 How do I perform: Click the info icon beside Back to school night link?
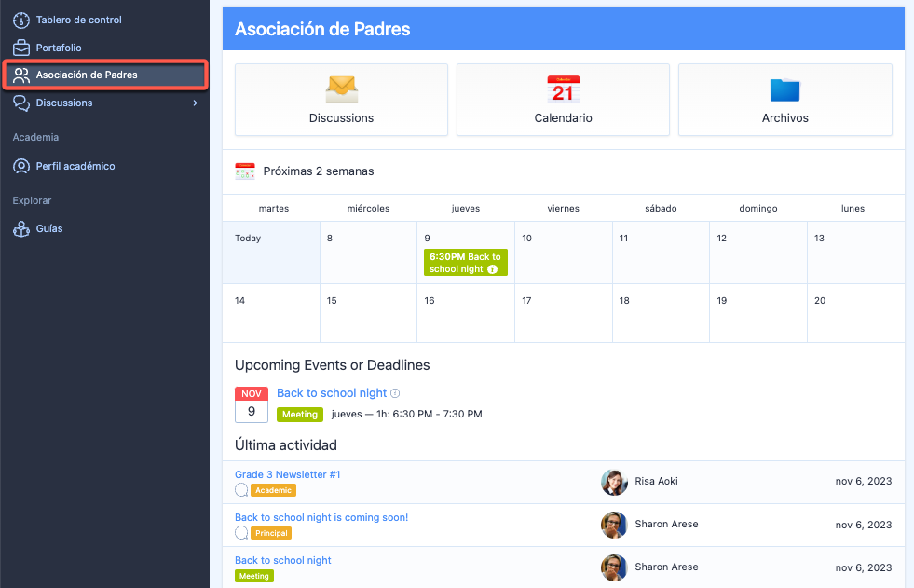click(x=395, y=393)
